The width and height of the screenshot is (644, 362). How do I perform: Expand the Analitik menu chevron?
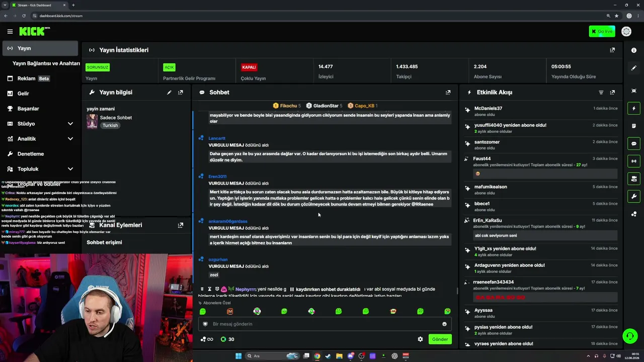point(70,139)
